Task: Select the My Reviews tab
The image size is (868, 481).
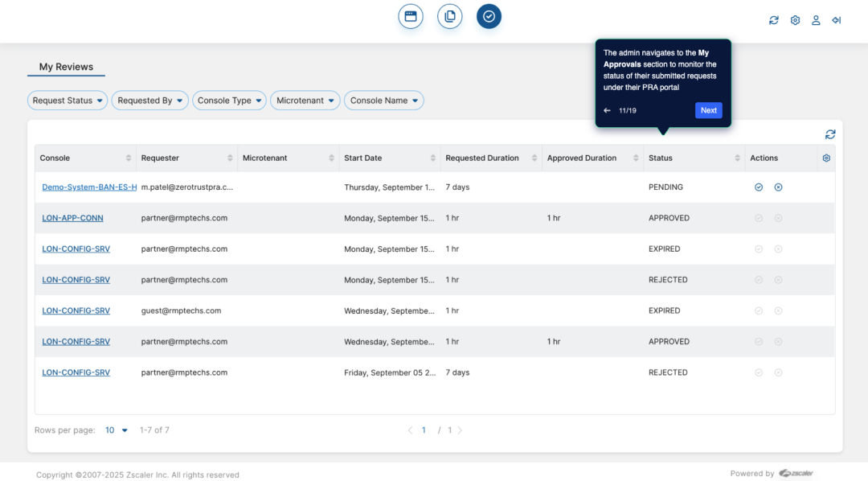Action: pyautogui.click(x=66, y=67)
